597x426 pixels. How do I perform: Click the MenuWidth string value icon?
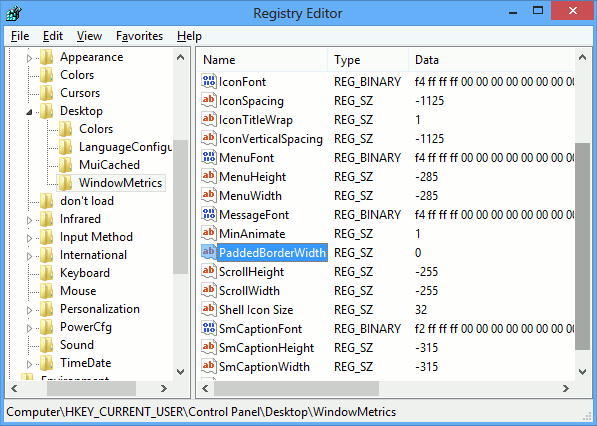[x=209, y=195]
